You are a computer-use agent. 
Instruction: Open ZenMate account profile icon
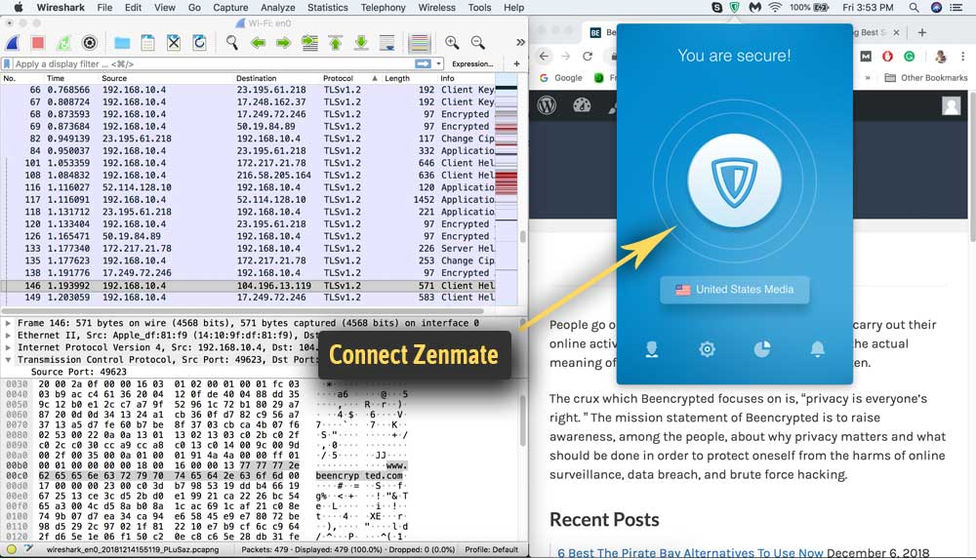pos(652,349)
